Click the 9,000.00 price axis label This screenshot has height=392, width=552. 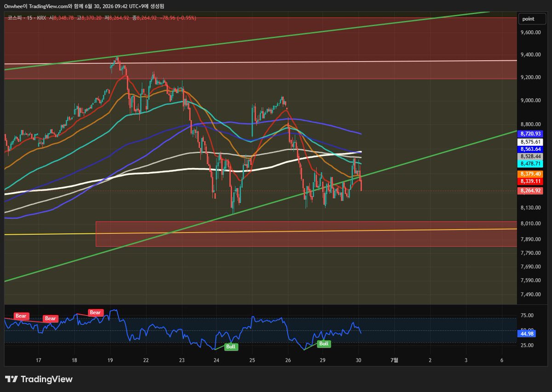[530, 100]
